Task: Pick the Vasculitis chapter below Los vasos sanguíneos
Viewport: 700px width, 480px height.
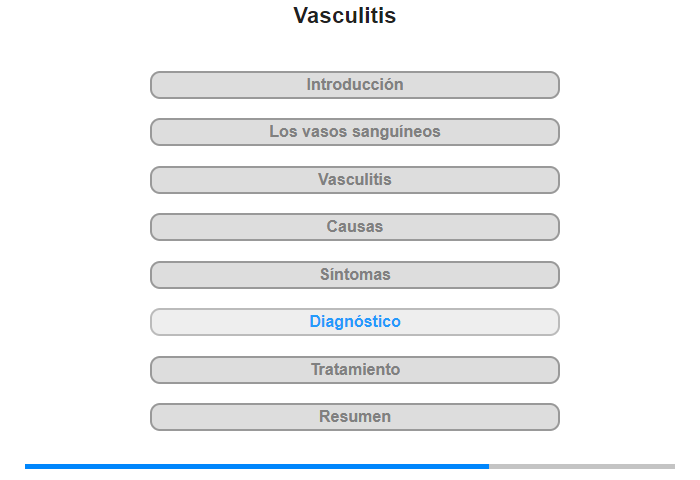Action: [354, 180]
